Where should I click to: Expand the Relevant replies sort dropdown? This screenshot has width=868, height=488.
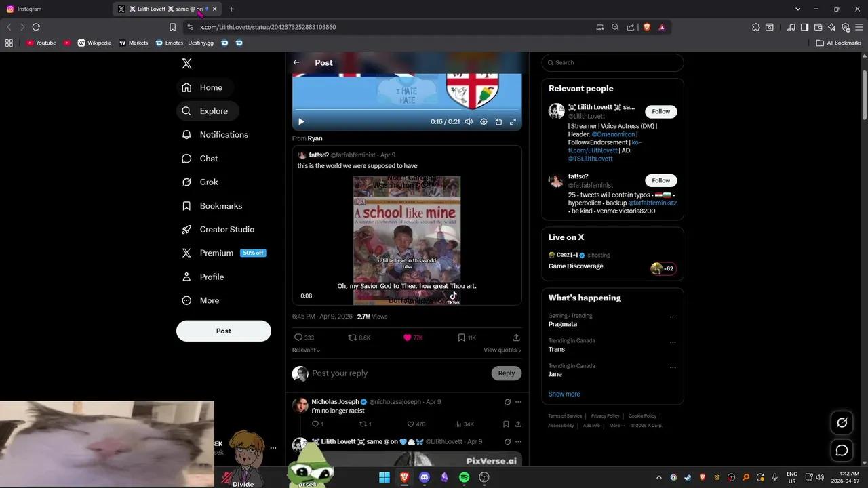coord(306,350)
